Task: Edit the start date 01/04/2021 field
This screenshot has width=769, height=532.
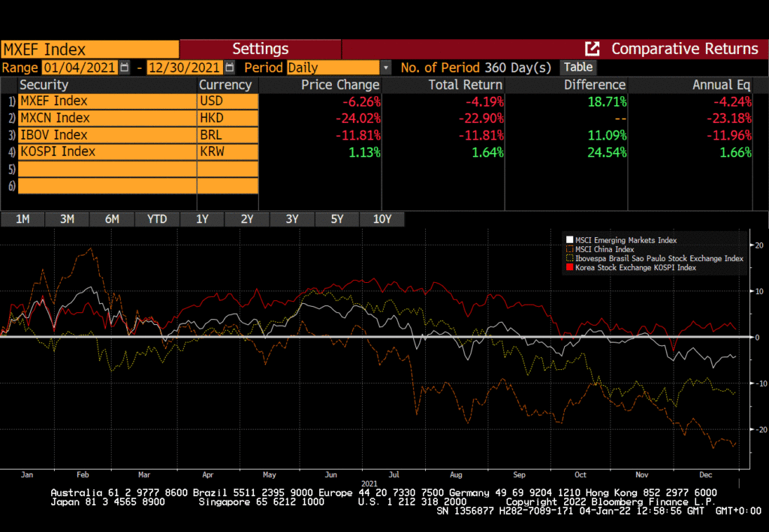Action: (x=80, y=68)
